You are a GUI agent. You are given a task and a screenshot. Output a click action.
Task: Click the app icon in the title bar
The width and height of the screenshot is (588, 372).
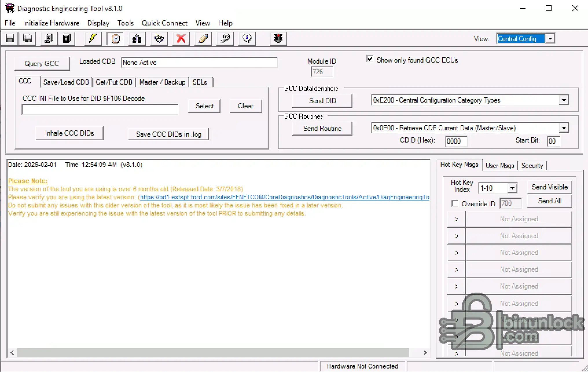[x=10, y=8]
